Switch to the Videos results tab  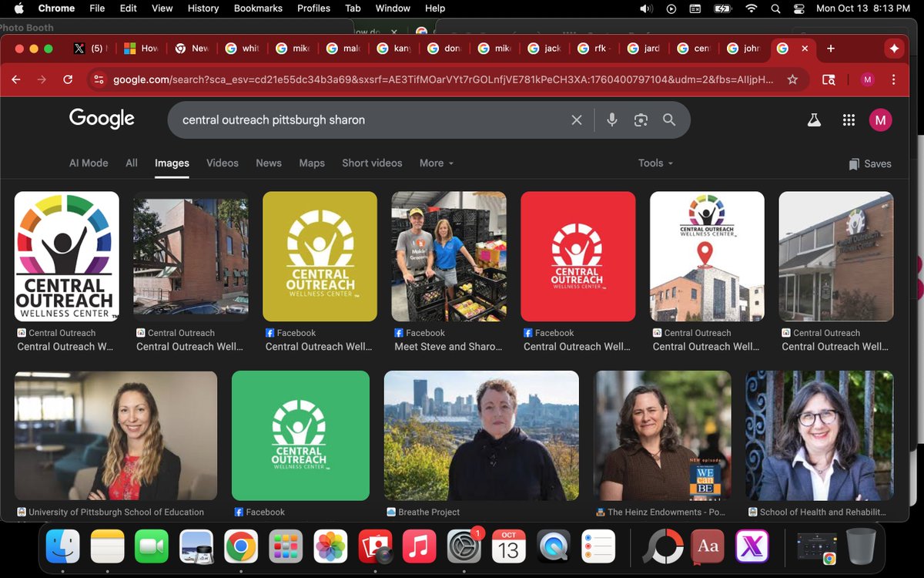[223, 163]
